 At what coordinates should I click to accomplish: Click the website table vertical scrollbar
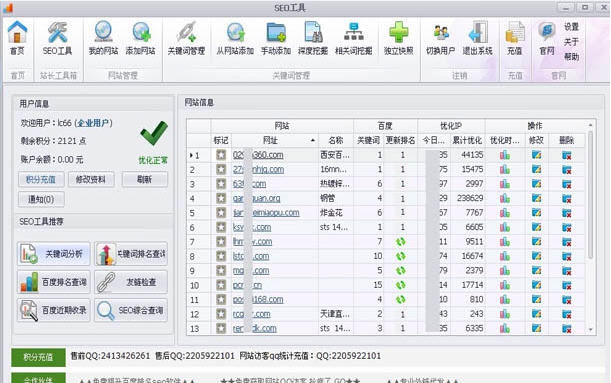(x=590, y=195)
